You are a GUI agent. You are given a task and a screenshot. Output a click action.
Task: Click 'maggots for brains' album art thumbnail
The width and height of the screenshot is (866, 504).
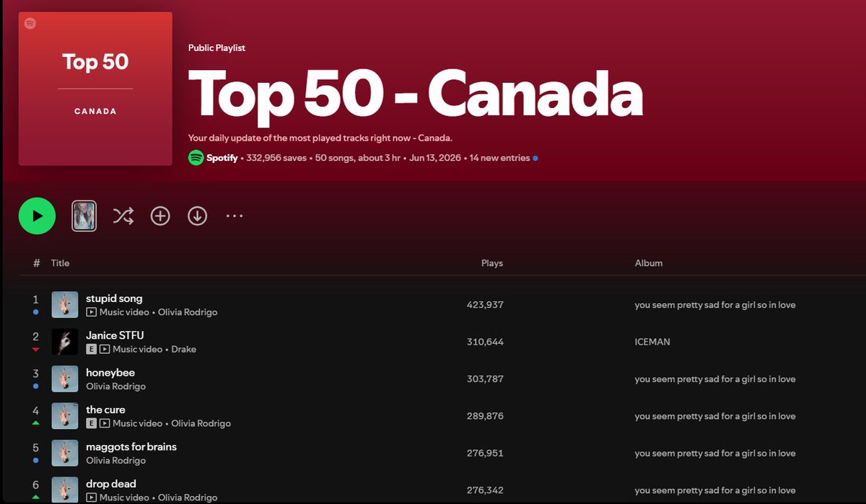[x=65, y=454]
